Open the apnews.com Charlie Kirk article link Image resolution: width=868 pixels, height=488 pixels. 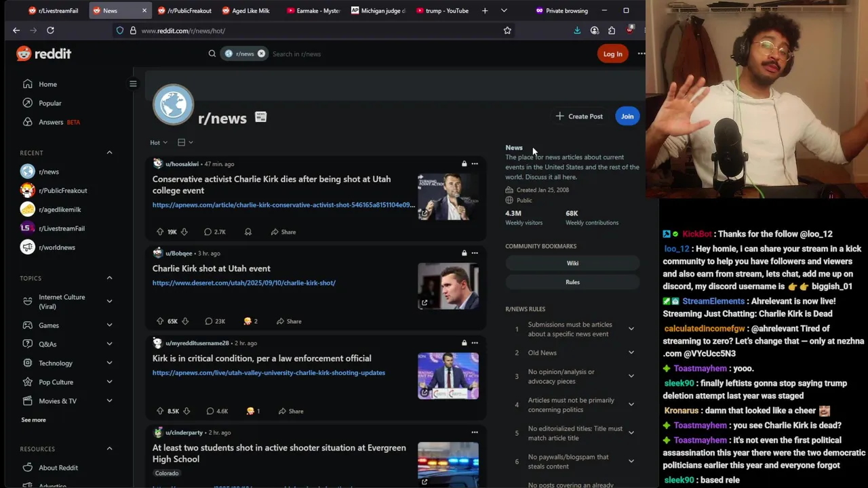pyautogui.click(x=283, y=205)
